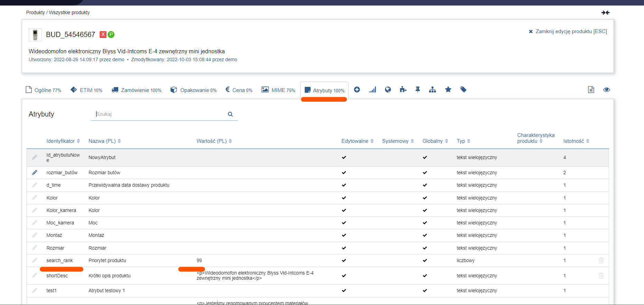644x305 pixels.
Task: Click the value 99 for search_rank
Action: [x=199, y=260]
